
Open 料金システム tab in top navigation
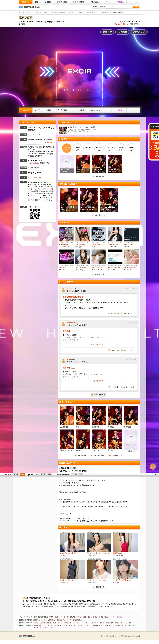(x=95, y=2)
